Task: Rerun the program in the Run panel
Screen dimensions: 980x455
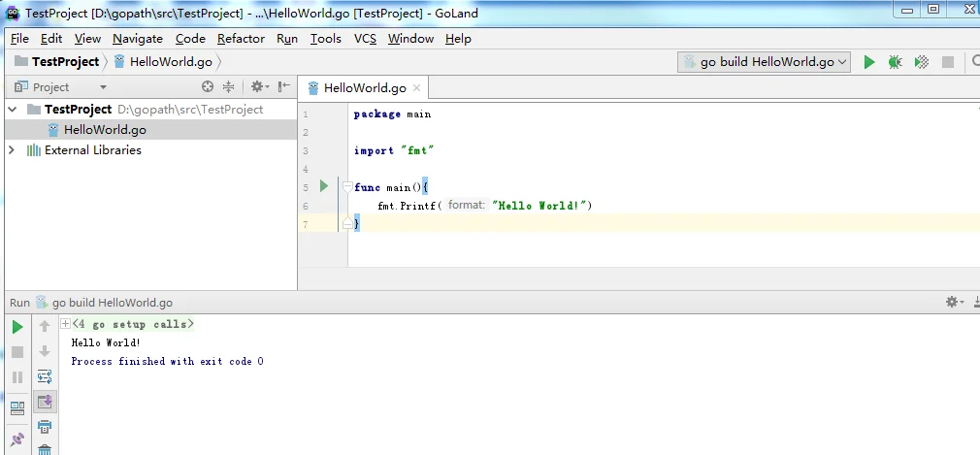Action: pos(17,327)
